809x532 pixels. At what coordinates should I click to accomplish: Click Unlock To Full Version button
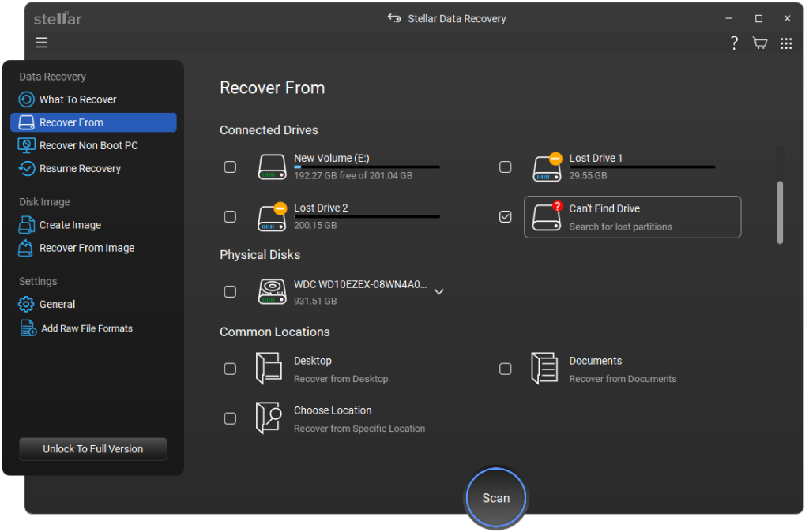coord(93,449)
